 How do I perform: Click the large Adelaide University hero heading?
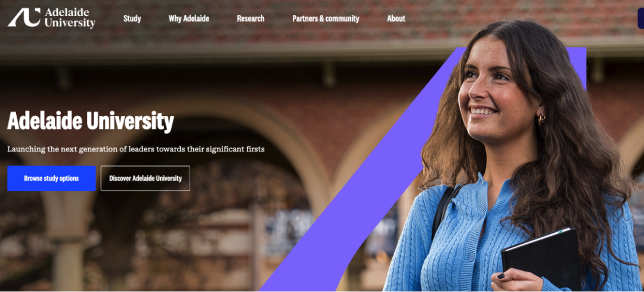[x=91, y=121]
